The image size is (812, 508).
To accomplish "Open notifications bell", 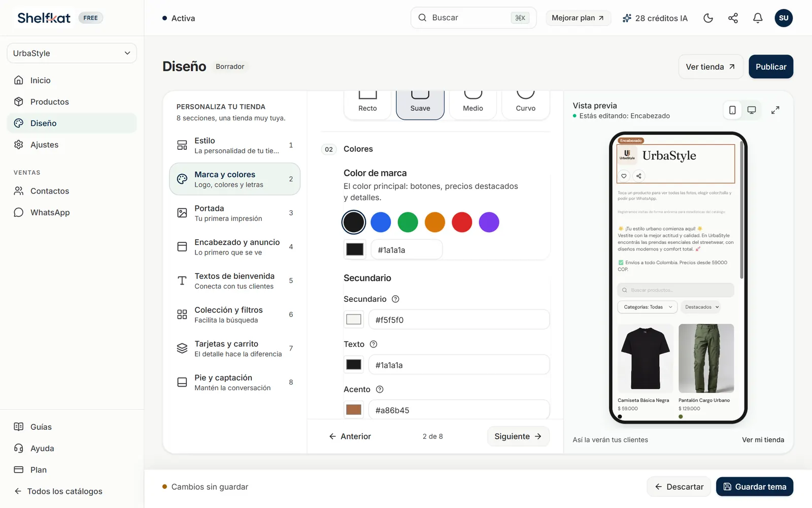I will coord(758,18).
